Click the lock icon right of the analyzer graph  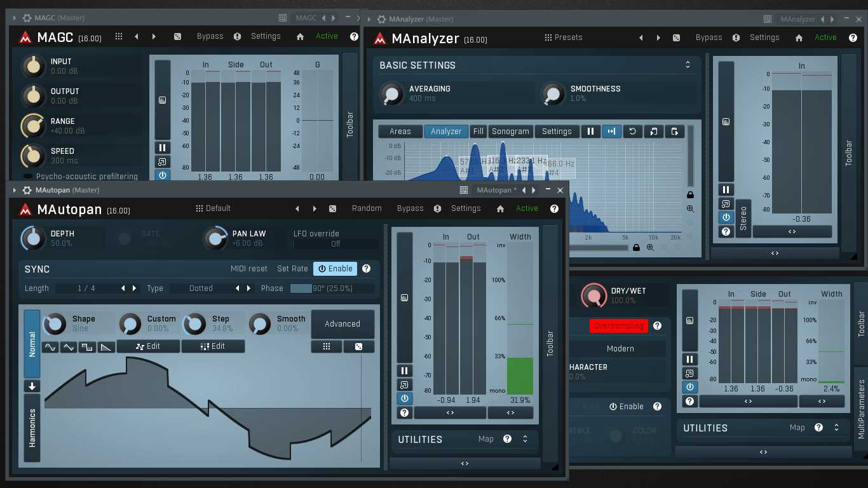(690, 194)
